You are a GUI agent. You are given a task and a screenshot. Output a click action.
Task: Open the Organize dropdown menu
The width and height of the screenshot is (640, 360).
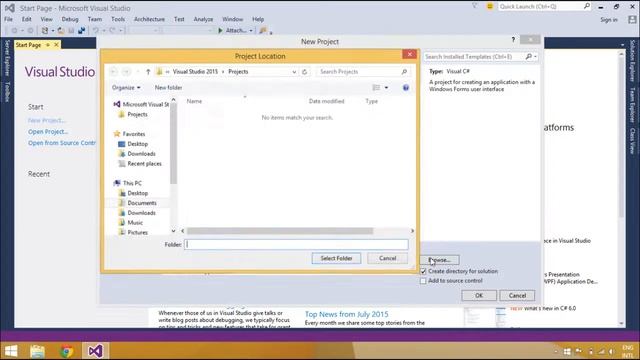coord(126,88)
